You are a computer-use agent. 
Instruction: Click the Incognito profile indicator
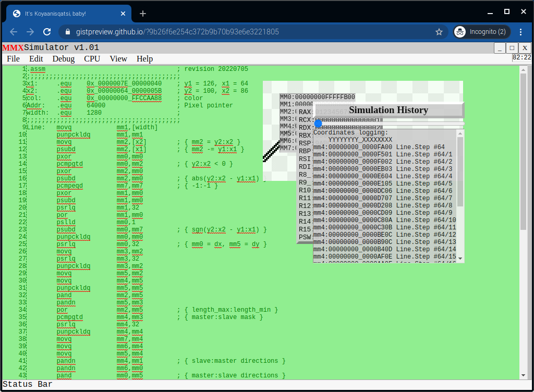click(480, 32)
